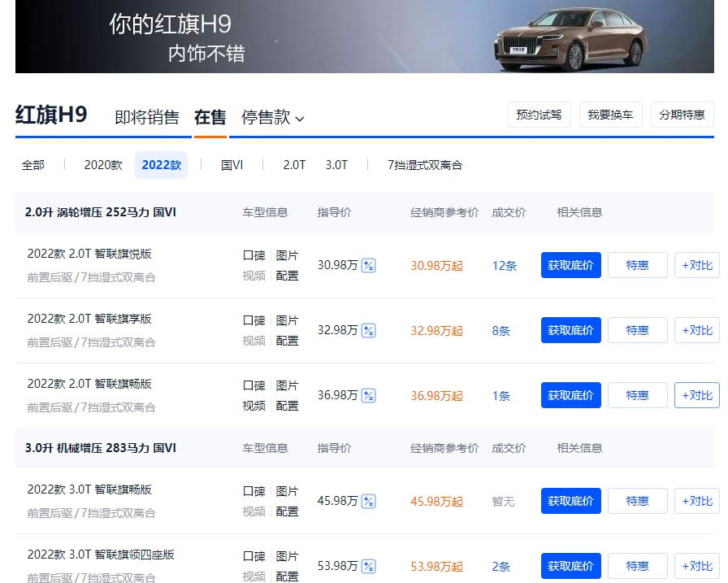Expand the 停售款 dropdown
Screen dimensions: 728x583
click(x=272, y=118)
